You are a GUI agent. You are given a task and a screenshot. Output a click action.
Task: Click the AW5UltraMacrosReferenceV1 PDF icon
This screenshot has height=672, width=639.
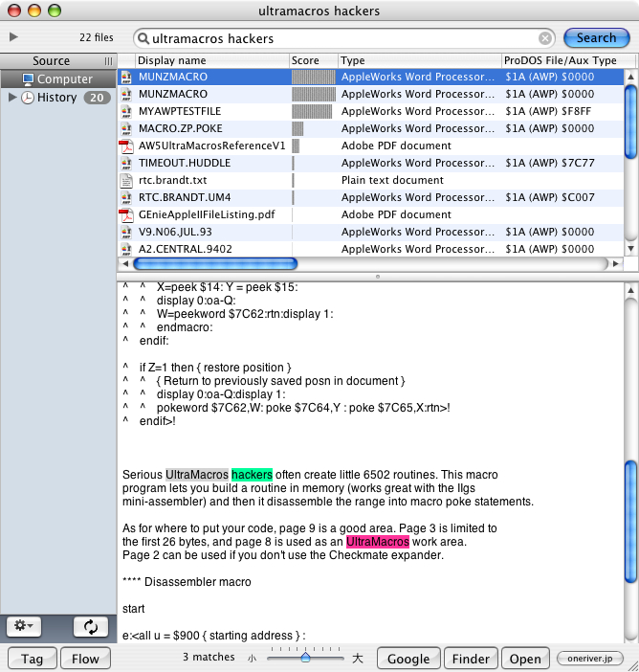pyautogui.click(x=125, y=146)
